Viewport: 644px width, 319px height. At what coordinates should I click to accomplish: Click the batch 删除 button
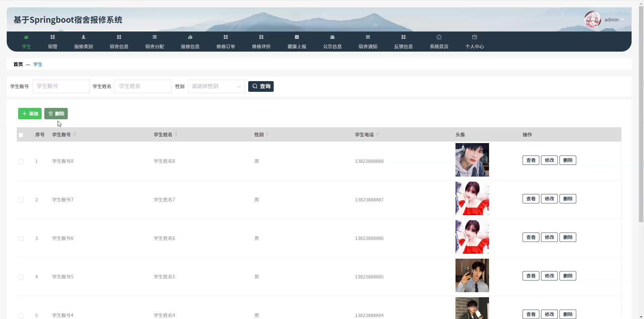56,114
